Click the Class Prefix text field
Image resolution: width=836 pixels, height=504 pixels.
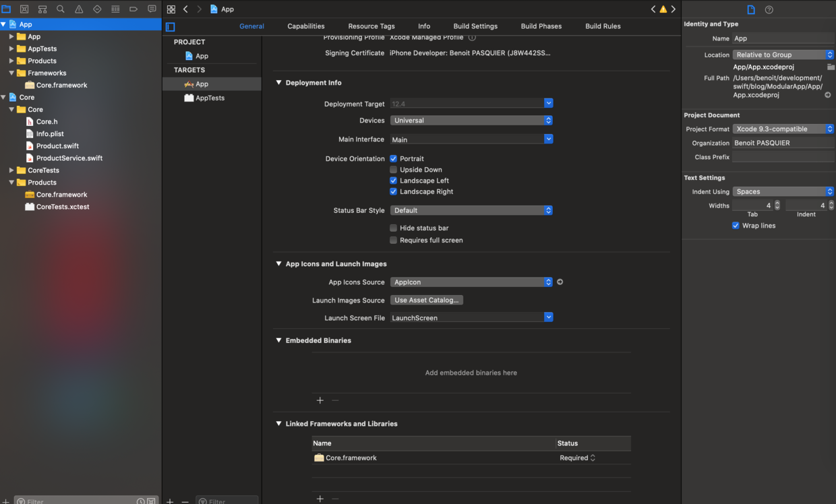tap(783, 157)
